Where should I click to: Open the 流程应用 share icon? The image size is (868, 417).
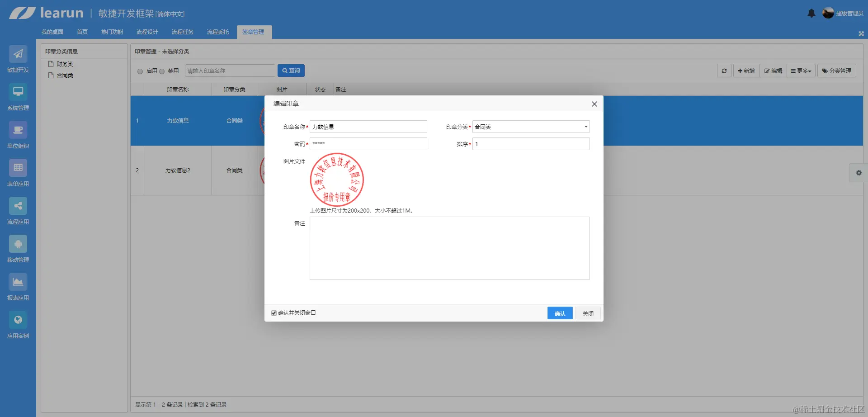pos(18,206)
